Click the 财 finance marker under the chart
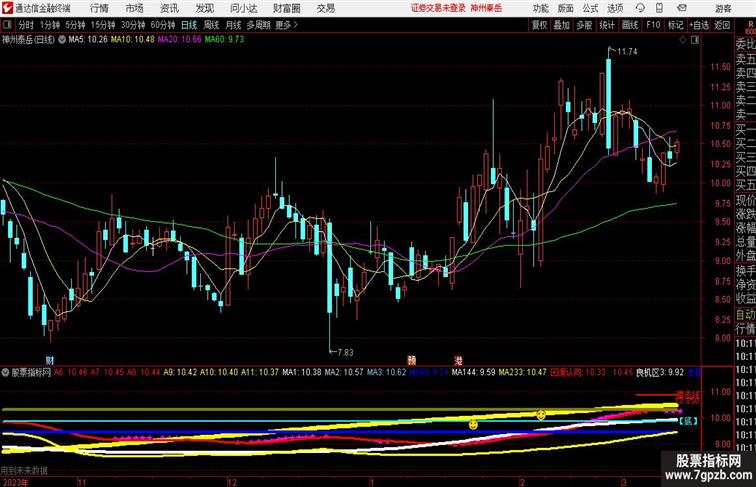The height and width of the screenshot is (487, 756). [x=50, y=360]
